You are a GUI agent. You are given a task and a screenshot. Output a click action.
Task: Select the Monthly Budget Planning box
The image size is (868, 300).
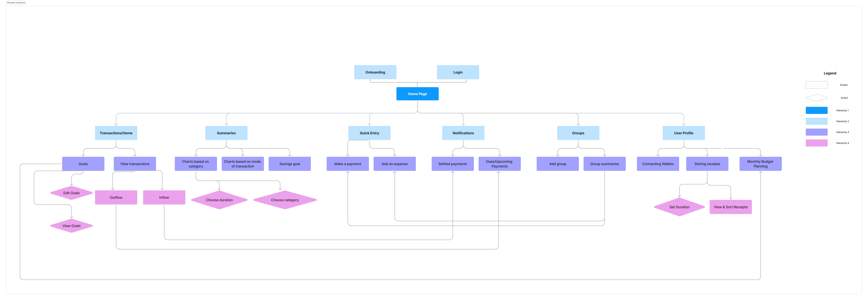(760, 164)
